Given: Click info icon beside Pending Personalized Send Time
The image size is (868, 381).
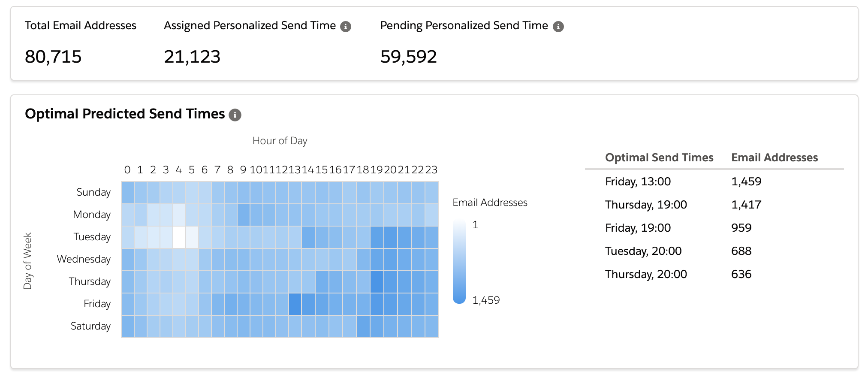Looking at the screenshot, I should click(558, 27).
